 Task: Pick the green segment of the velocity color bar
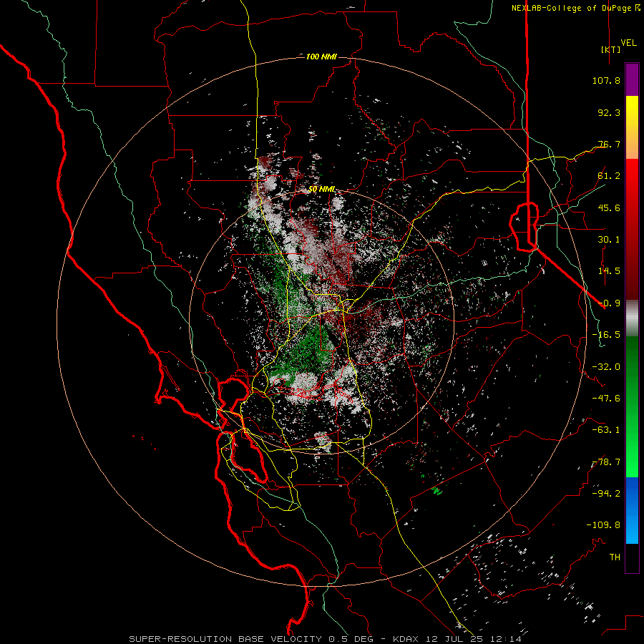coord(632,406)
